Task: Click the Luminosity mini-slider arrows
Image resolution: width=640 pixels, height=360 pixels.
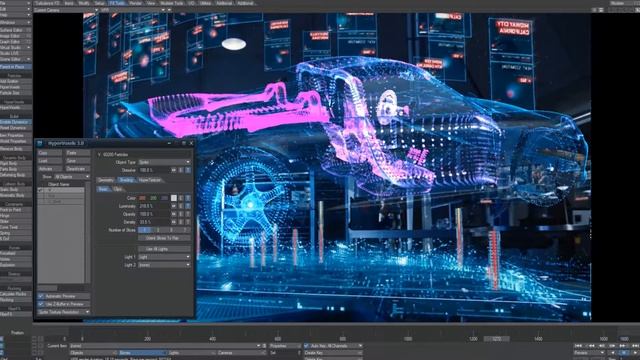Action: point(174,206)
